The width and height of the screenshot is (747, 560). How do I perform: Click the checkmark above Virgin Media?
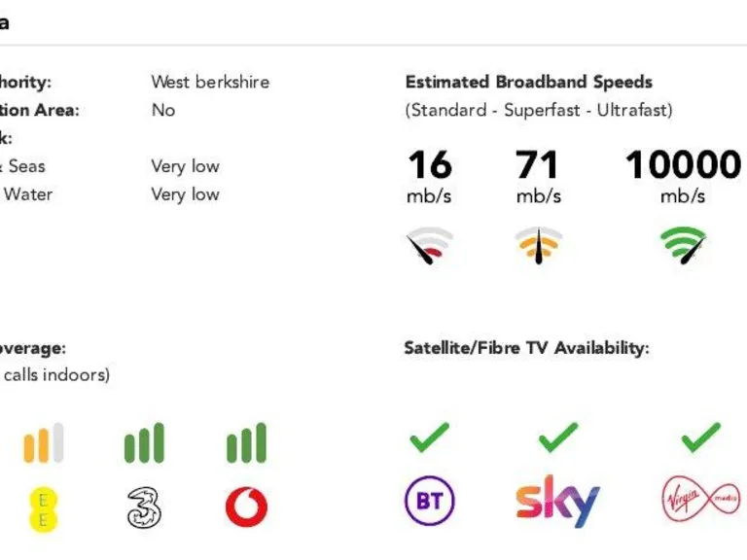[x=700, y=437]
